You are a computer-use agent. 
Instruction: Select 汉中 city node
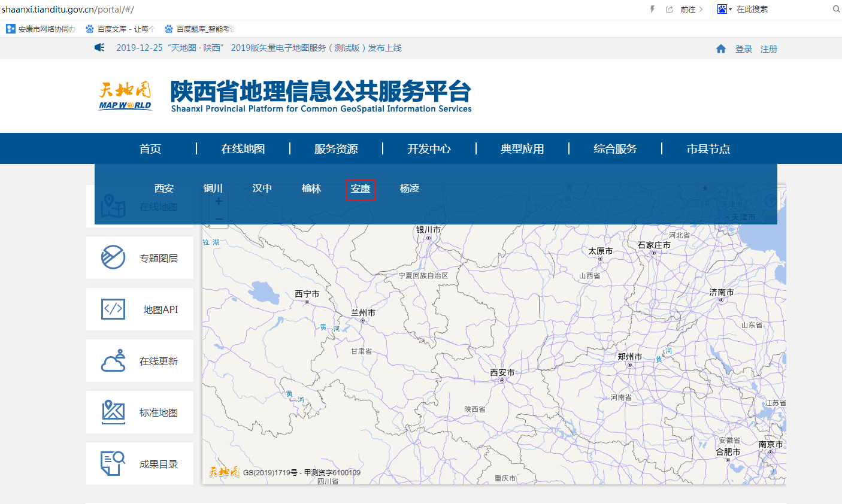(x=262, y=189)
